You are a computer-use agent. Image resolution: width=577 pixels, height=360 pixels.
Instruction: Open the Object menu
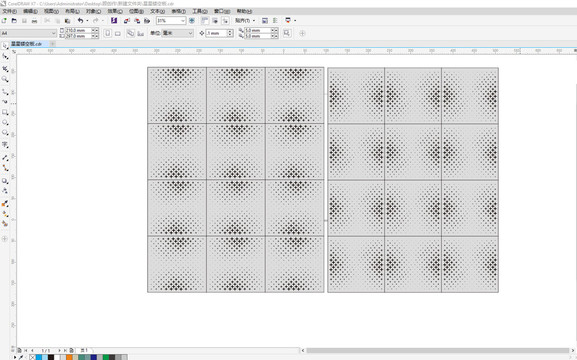coord(93,11)
